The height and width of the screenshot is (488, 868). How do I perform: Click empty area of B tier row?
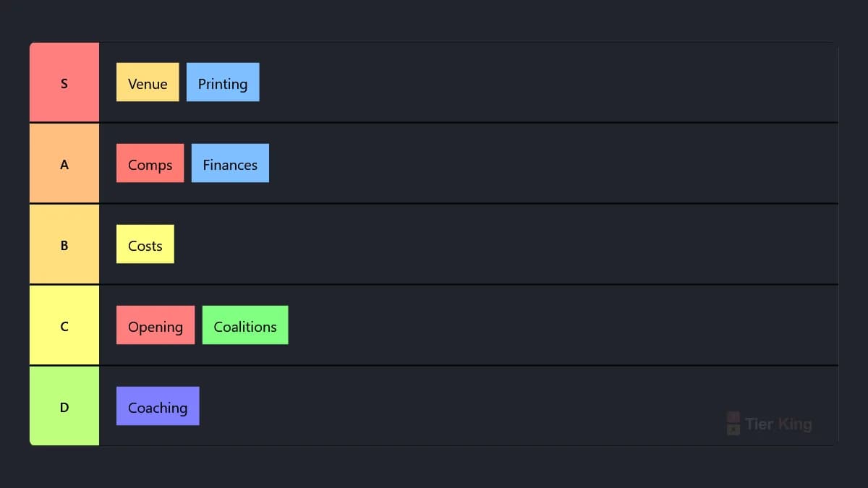tap(506, 244)
